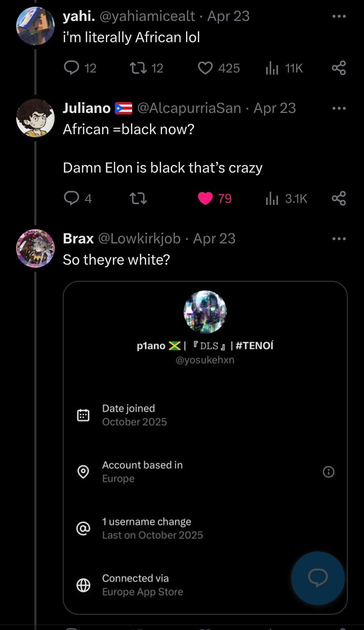The image size is (364, 630).
Task: Share Juliano's tweet
Action: [339, 198]
